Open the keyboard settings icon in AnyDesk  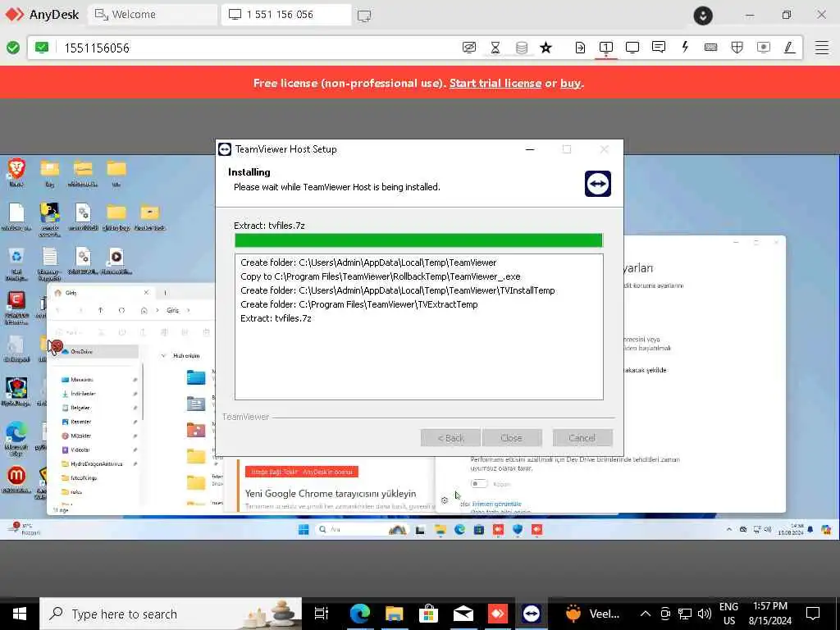point(711,48)
